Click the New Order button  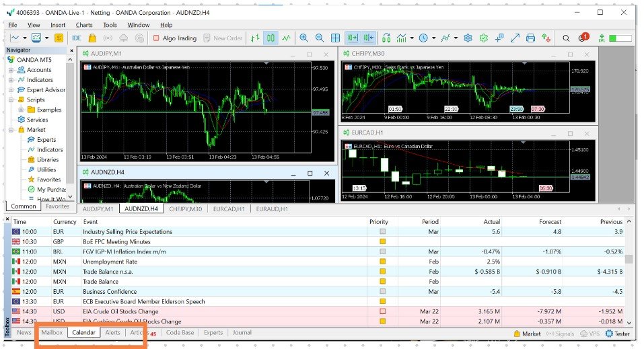pyautogui.click(x=223, y=38)
